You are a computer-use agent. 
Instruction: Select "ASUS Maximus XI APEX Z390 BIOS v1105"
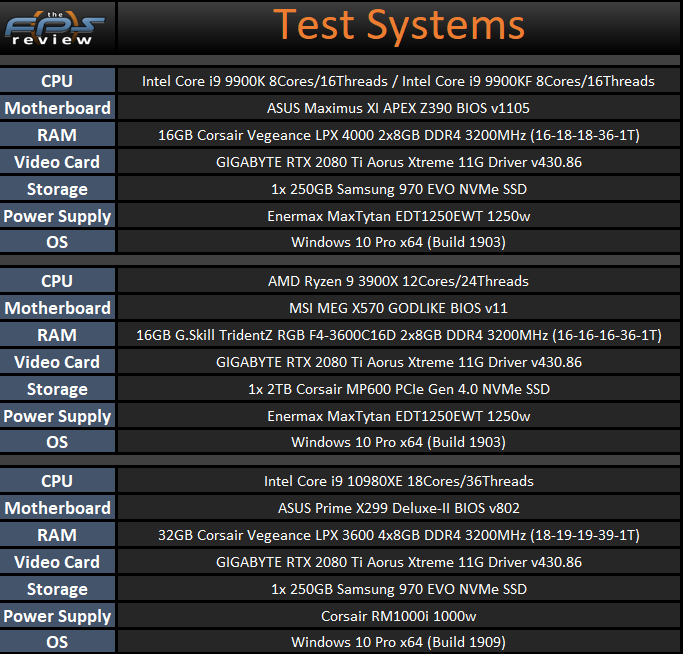[398, 108]
